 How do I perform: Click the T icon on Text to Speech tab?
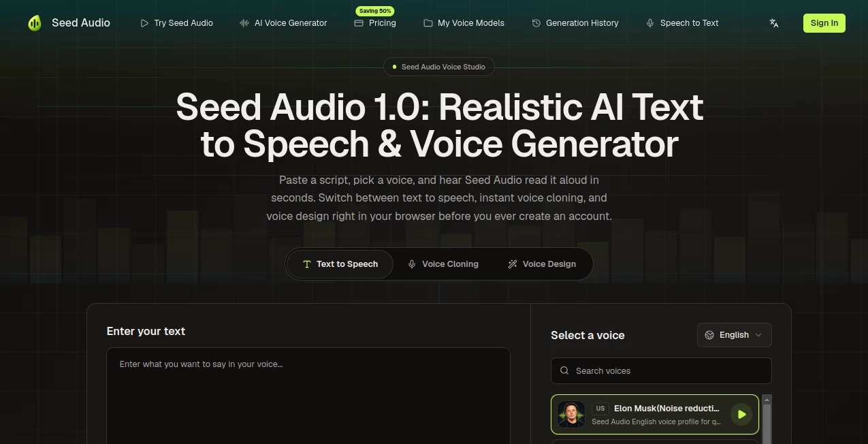tap(307, 264)
